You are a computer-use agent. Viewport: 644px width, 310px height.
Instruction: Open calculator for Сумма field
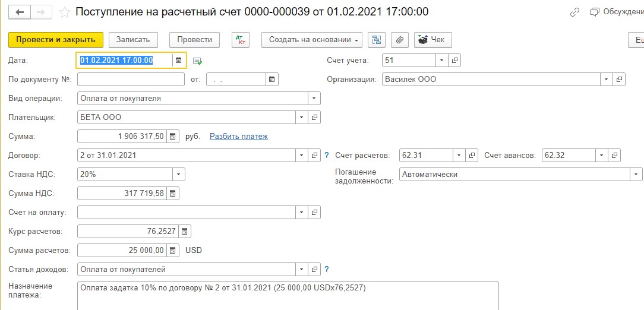[x=173, y=137]
